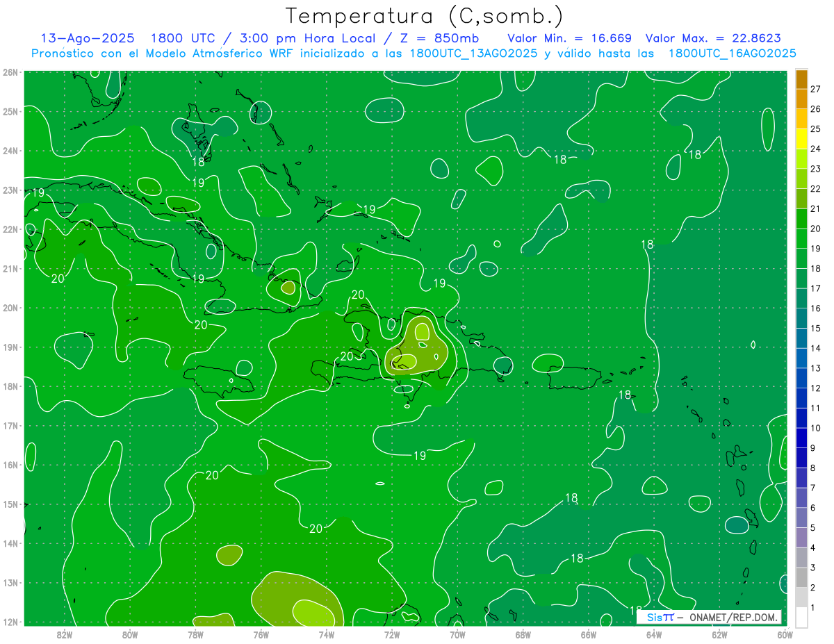Select the 64W longitude axis label
This screenshot has height=644, width=834.
point(654,634)
